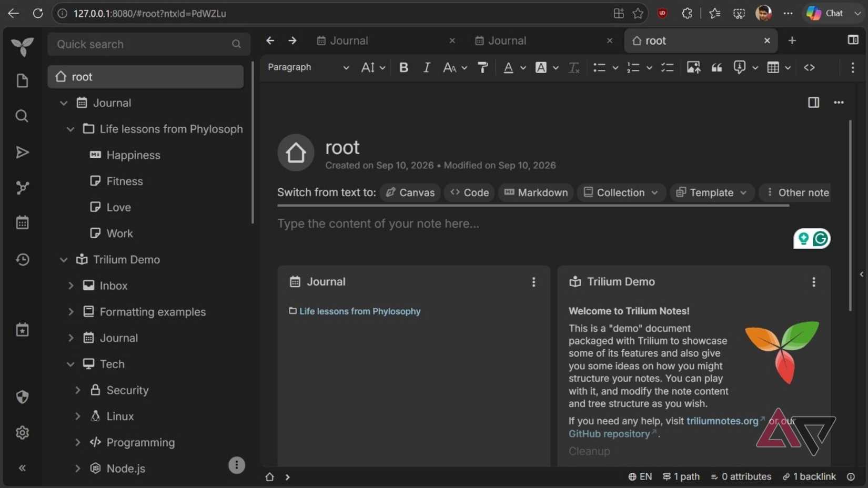Open the Collection type dropdown

tap(621, 192)
